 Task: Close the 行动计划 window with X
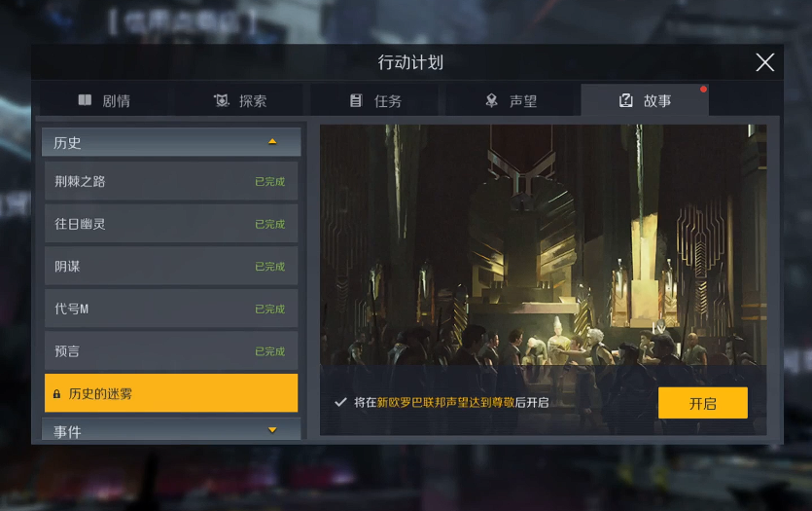point(765,62)
